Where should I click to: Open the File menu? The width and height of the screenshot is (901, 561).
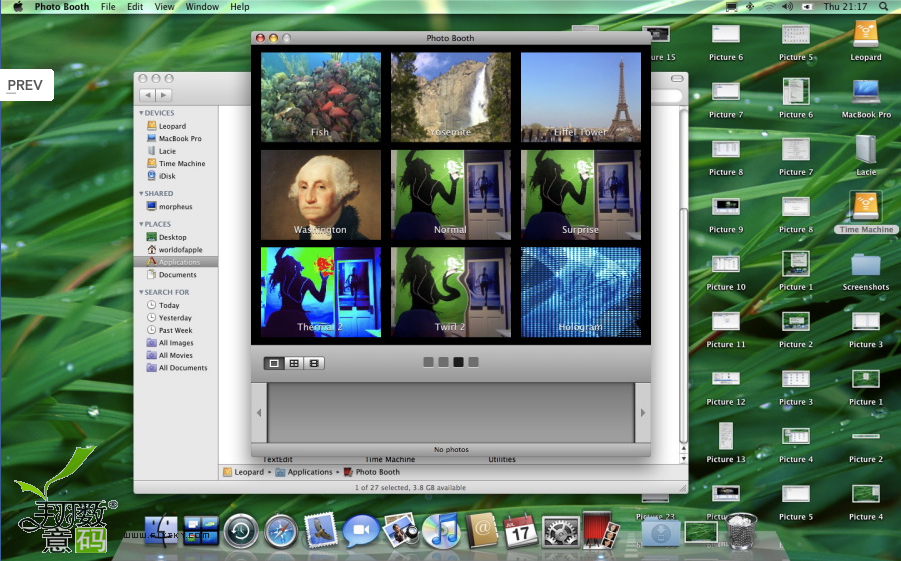point(108,7)
